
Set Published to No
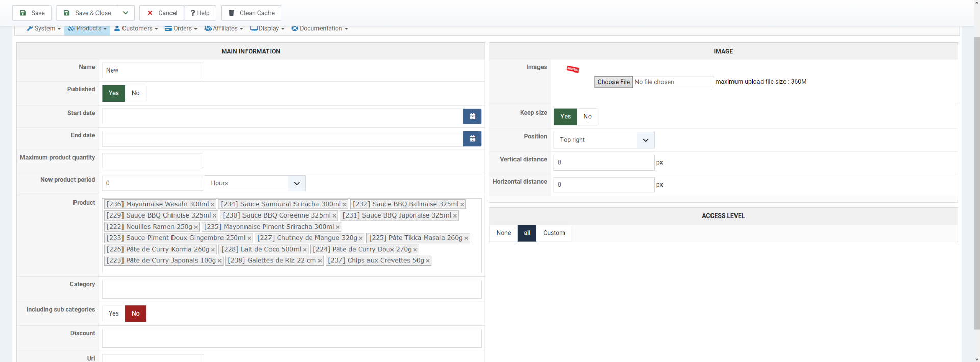tap(136, 93)
